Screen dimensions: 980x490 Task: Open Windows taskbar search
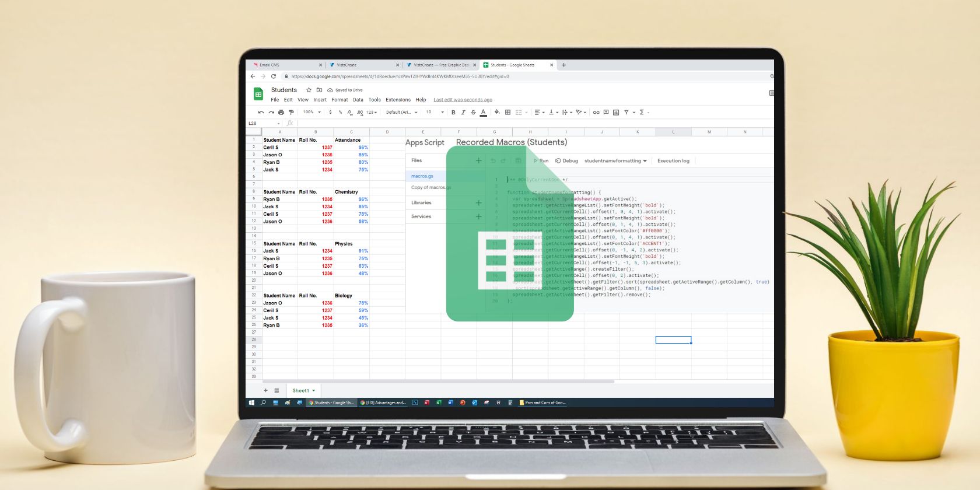pyautogui.click(x=263, y=402)
